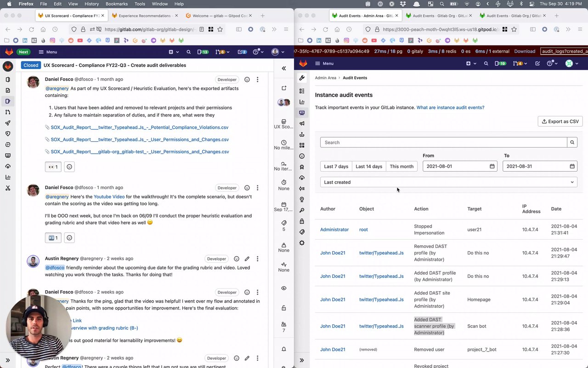This screenshot has width=588, height=368.
Task: Open the Potential_Compliance_Violations.csv attachment link
Action: [140, 127]
